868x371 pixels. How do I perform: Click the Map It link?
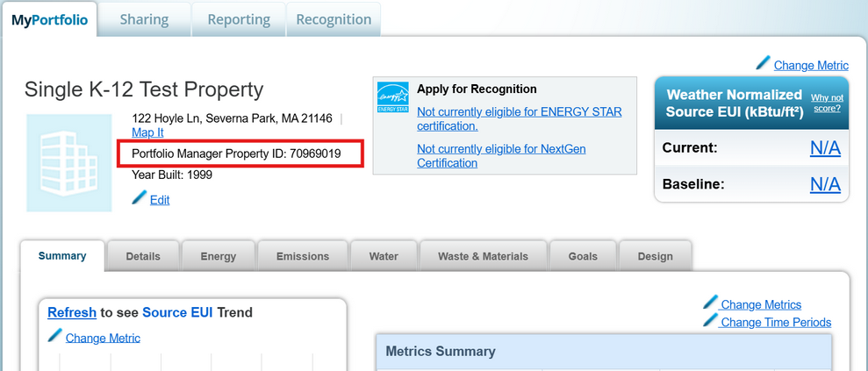147,133
